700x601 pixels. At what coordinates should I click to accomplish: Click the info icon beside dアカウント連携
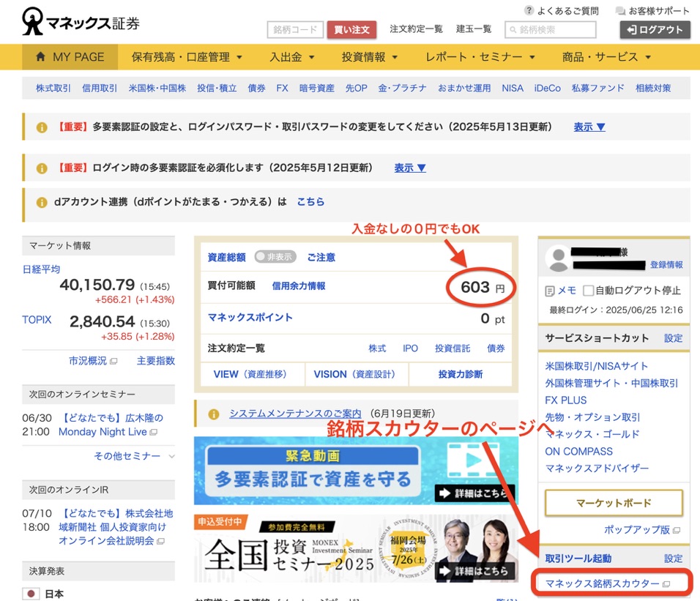coord(42,202)
